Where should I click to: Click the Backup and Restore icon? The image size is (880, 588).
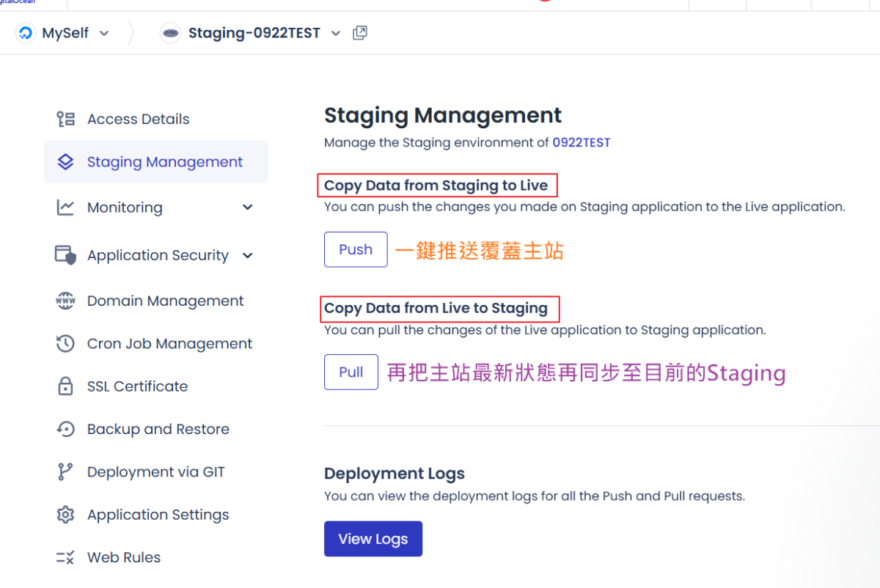[65, 428]
